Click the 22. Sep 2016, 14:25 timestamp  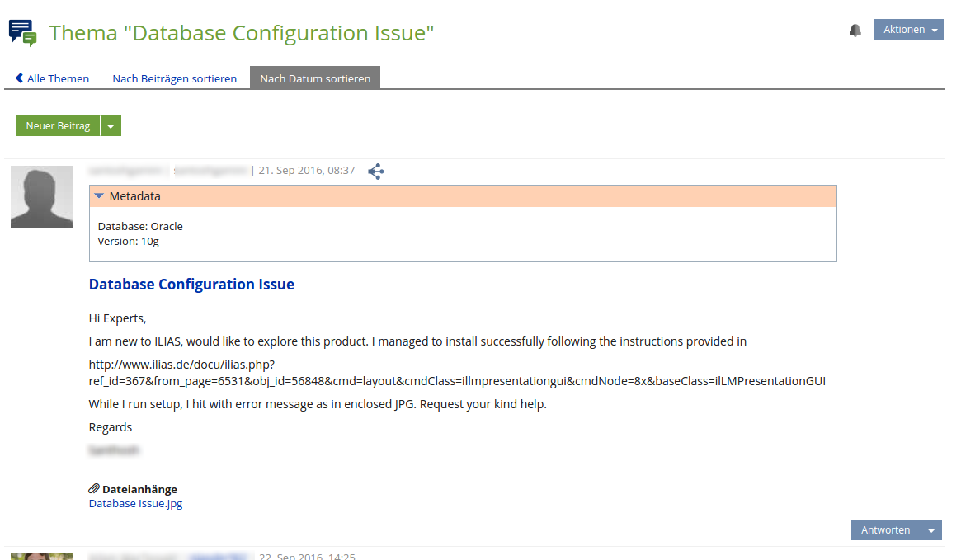coord(307,557)
